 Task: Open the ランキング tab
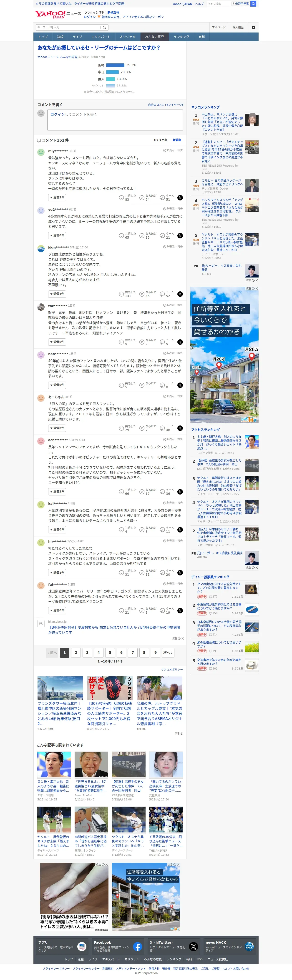(181, 37)
